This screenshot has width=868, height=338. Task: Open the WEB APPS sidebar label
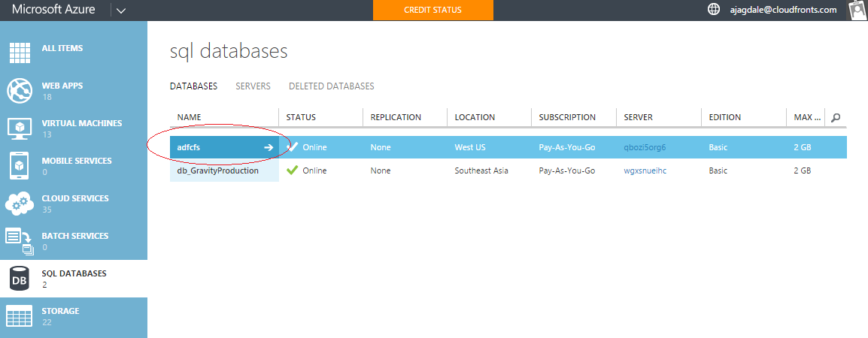point(62,86)
